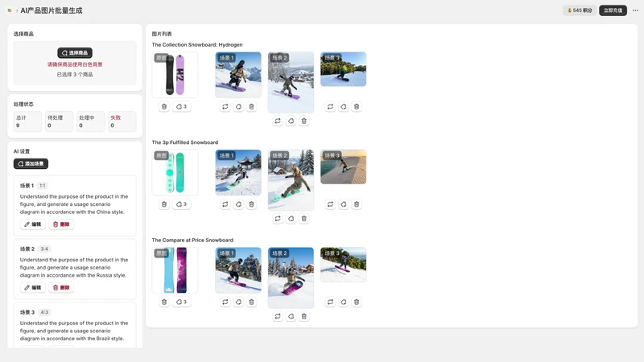Viewport: 644px width, 362px height.
Task: Click the 545 积分 credits badge
Action: [x=580, y=10]
